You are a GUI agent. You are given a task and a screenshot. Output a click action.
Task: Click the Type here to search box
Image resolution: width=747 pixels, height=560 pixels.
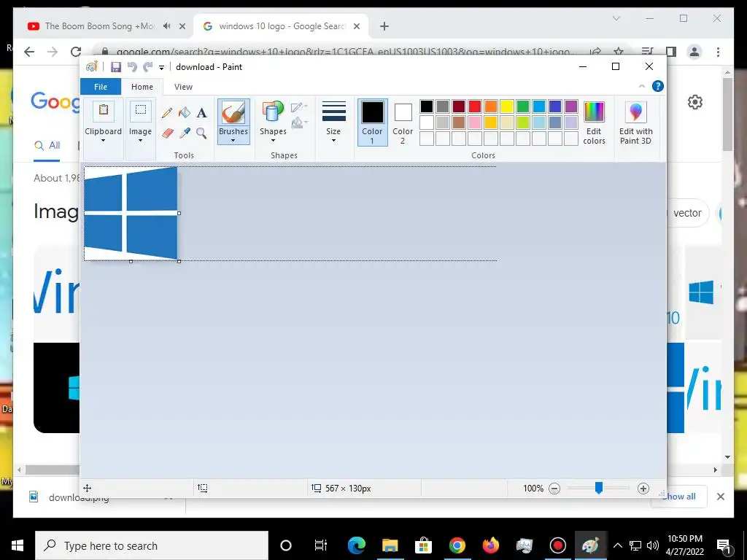[x=152, y=545]
